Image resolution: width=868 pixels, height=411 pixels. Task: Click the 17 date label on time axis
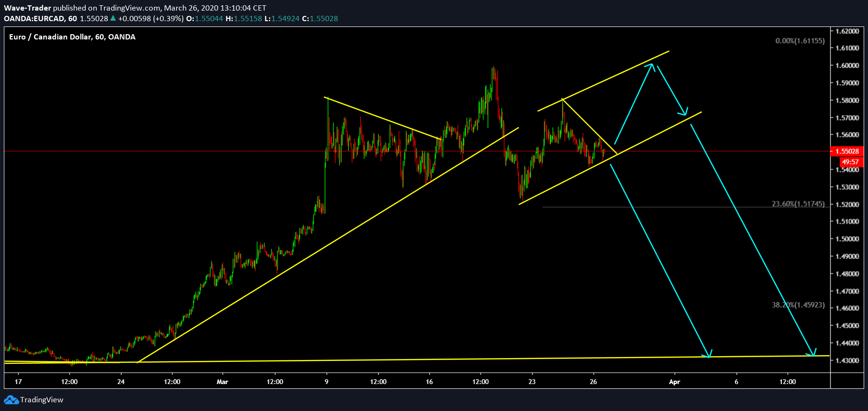pyautogui.click(x=18, y=382)
